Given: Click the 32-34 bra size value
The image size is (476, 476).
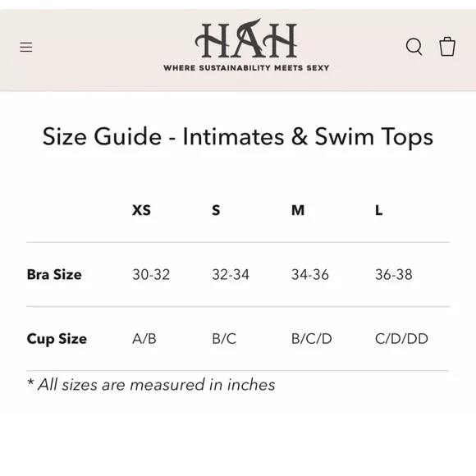Looking at the screenshot, I should 231,274.
